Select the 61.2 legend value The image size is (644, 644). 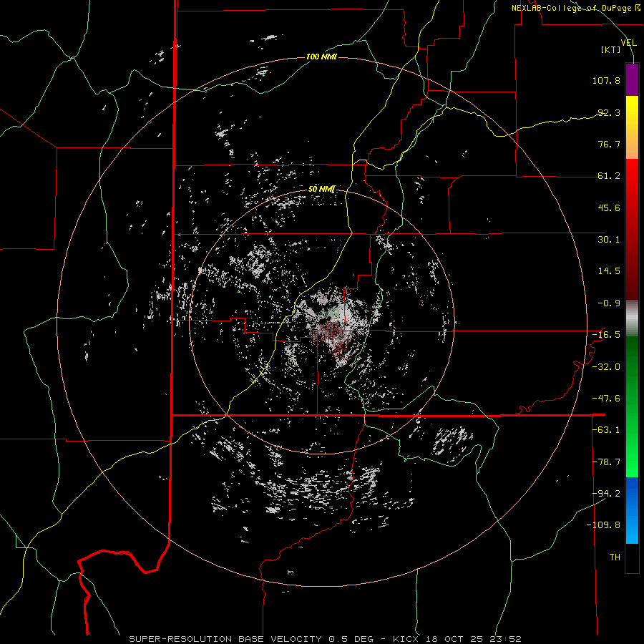click(x=609, y=176)
